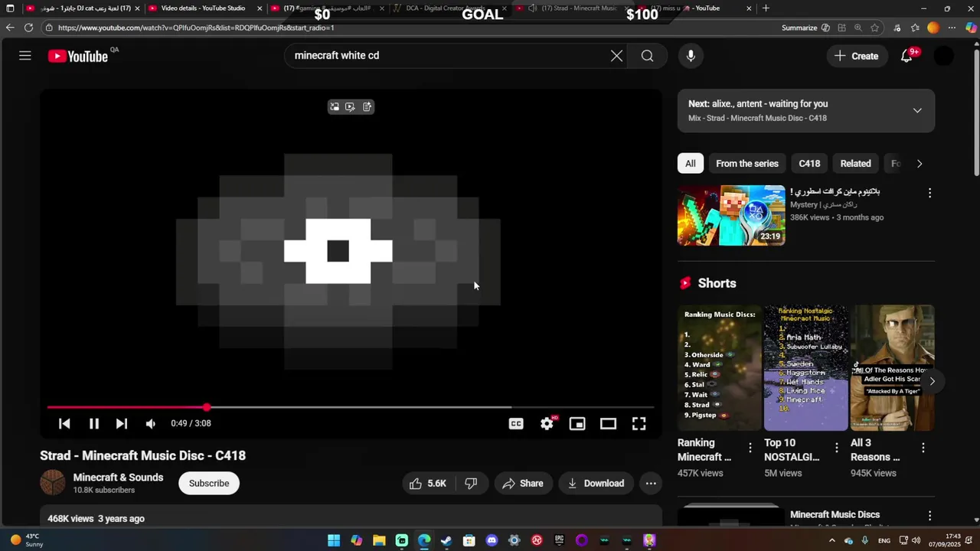Show hidden system tray icons
Viewport: 980px width, 551px height.
click(832, 540)
